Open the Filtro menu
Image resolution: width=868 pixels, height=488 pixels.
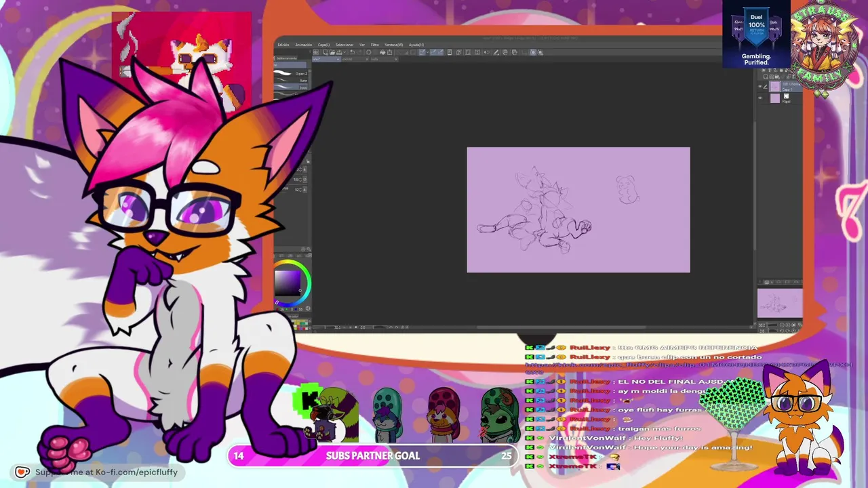374,45
